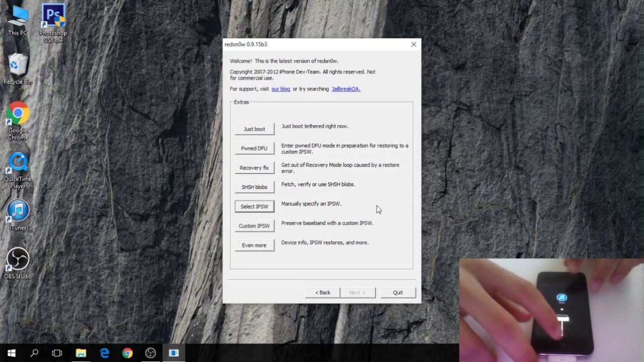This screenshot has width=644, height=362.
Task: Open Chrome from the taskbar
Action: [x=127, y=353]
